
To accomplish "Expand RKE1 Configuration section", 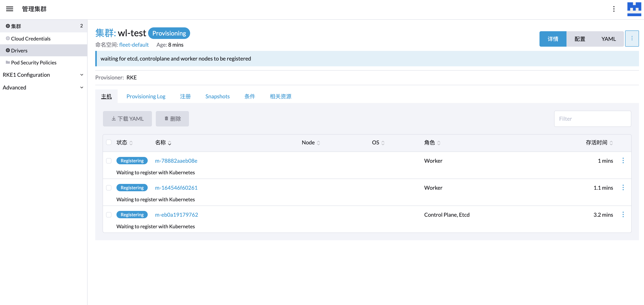I will 44,75.
